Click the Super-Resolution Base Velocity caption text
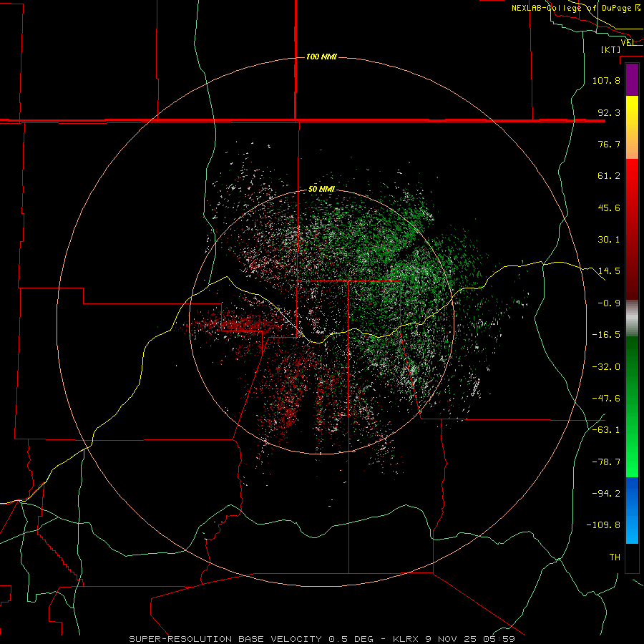The width and height of the screenshot is (644, 644). [x=321, y=639]
